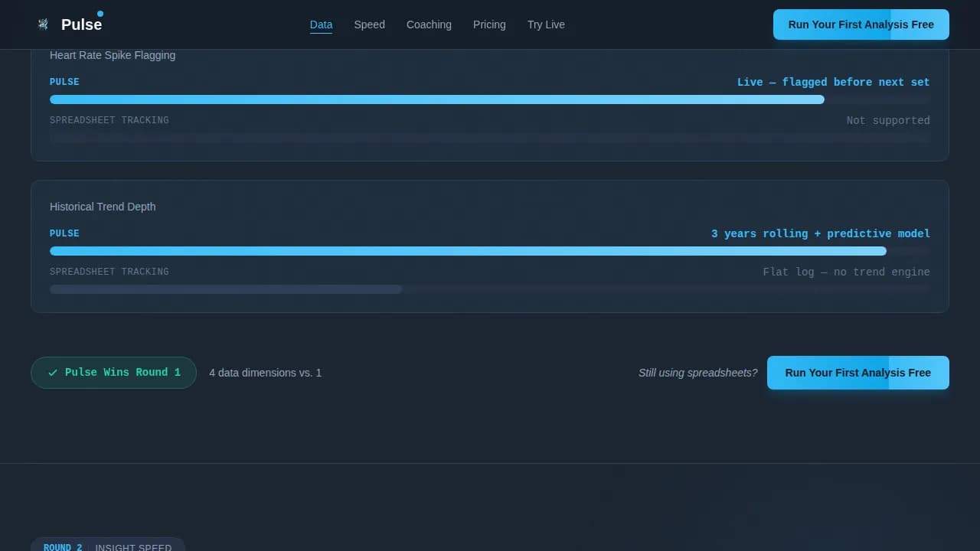This screenshot has height=551, width=980.
Task: Open the Data nav tab
Action: coord(321,24)
